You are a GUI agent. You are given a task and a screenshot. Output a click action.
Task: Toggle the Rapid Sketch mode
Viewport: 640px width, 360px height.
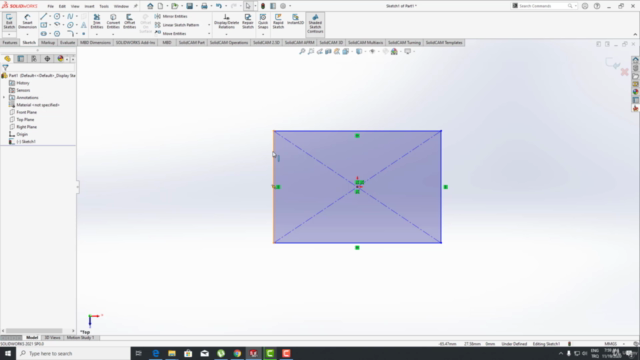click(278, 21)
